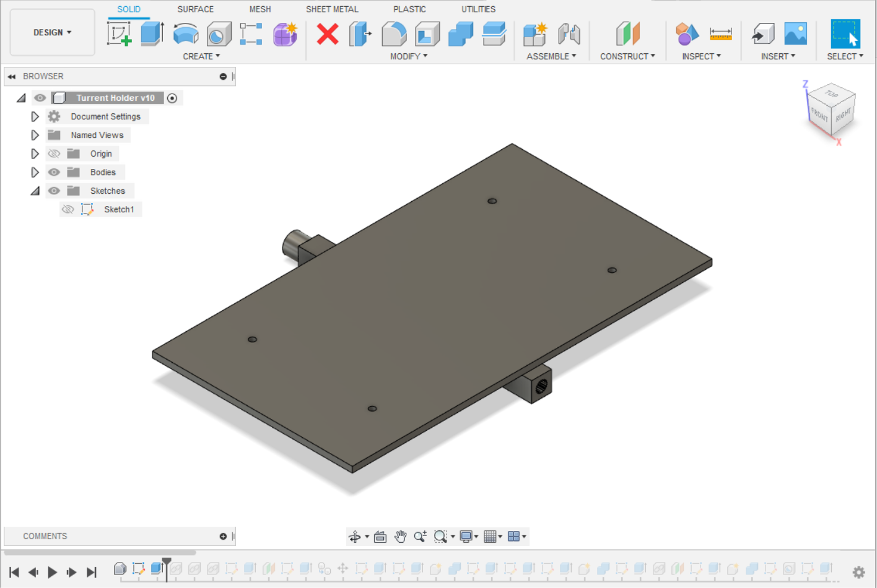The width and height of the screenshot is (877, 588).
Task: Switch to the MESH tab
Action: point(260,9)
